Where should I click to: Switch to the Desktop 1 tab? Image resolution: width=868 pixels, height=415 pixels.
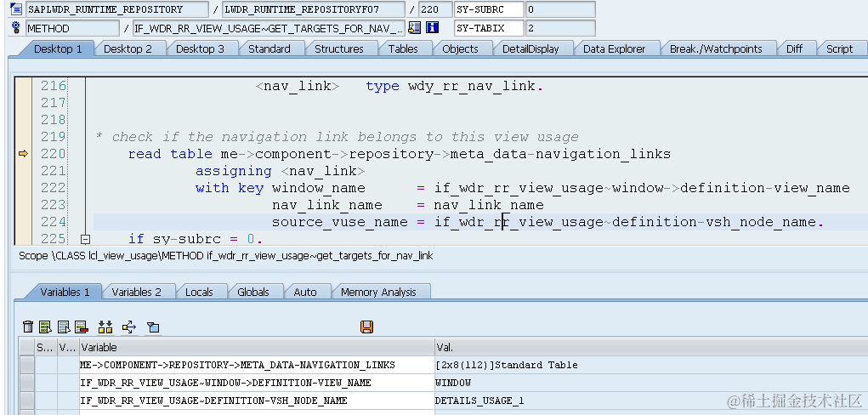[58, 48]
